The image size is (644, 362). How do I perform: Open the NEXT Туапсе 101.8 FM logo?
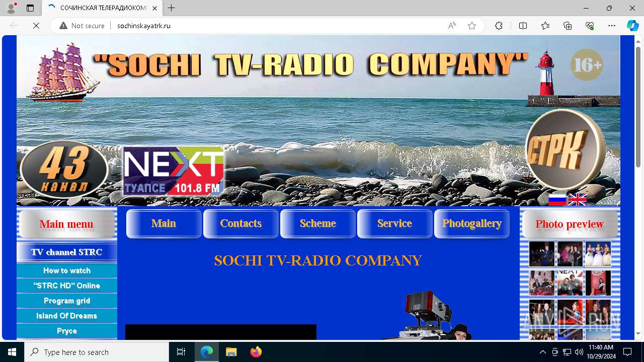[x=174, y=171]
